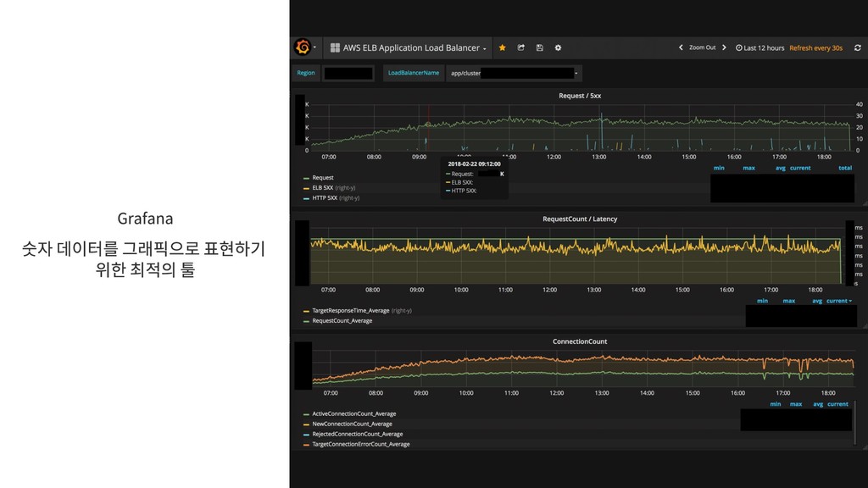Toggle TargetResponseTime_Average legend series

point(350,310)
